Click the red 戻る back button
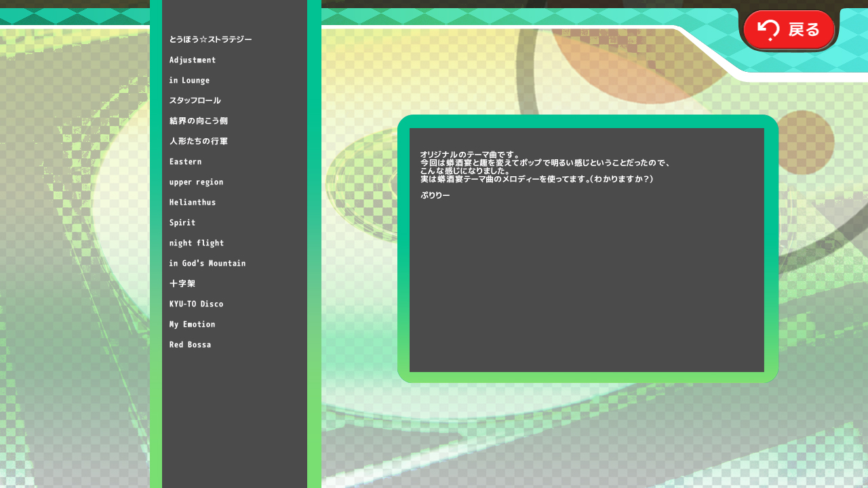Screen dimensions: 868x488 (789, 29)
